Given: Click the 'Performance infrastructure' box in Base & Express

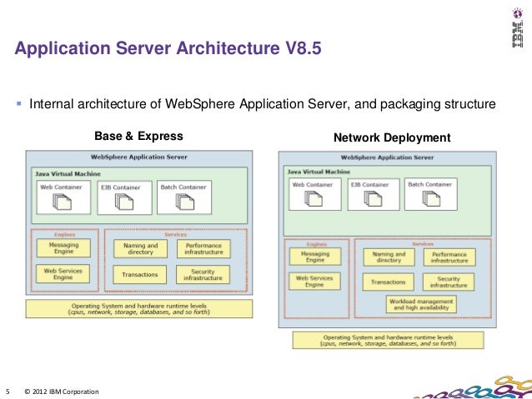Looking at the screenshot, I should click(x=203, y=249).
